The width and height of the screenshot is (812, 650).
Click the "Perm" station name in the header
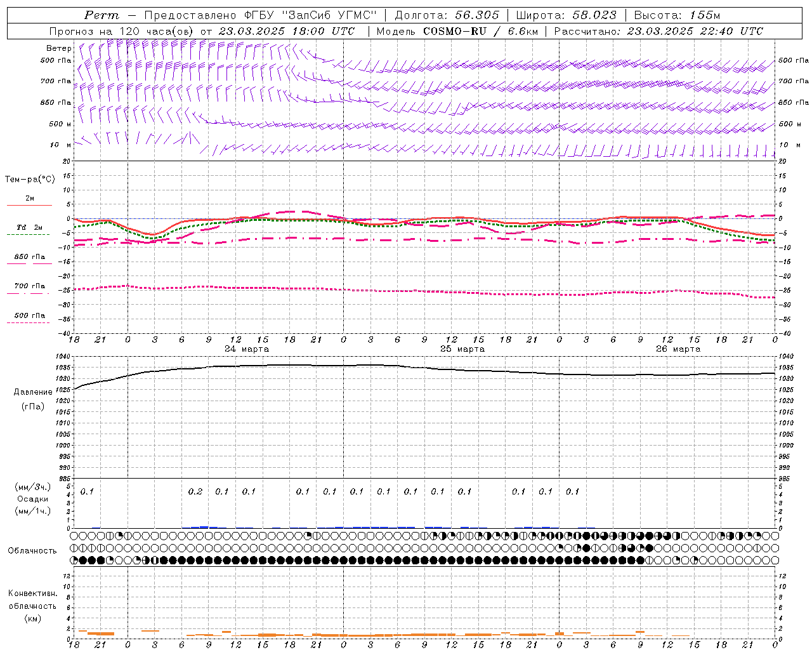click(101, 15)
